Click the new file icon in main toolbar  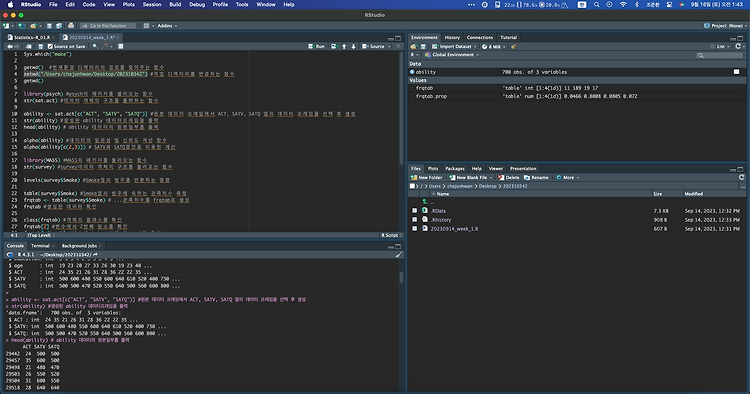point(6,26)
